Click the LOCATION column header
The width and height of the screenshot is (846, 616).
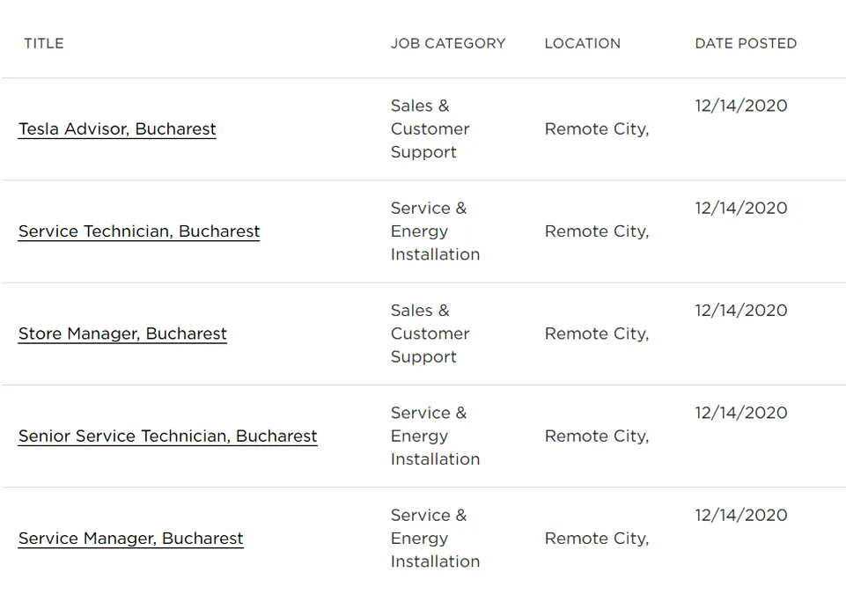[582, 43]
